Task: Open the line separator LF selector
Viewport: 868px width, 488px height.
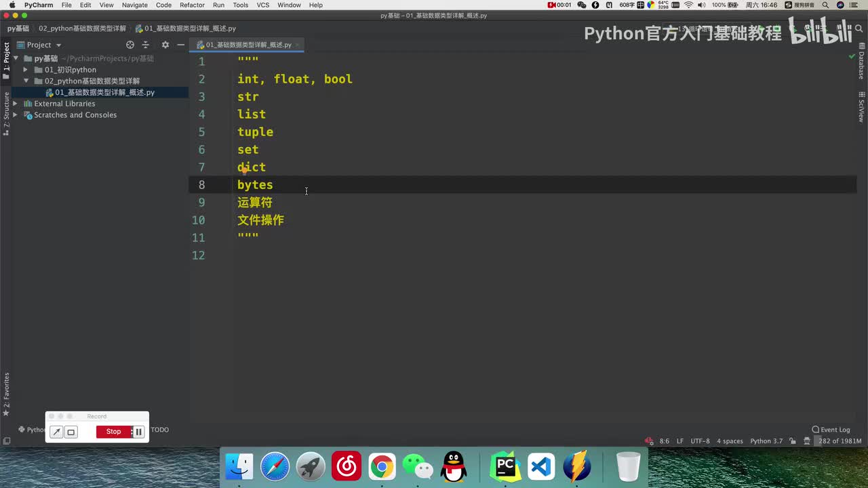Action: point(680,441)
